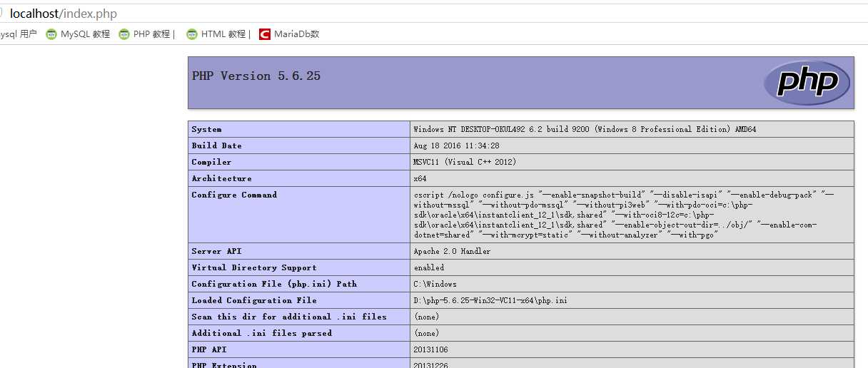The height and width of the screenshot is (368, 868).
Task: Click the MSVC11 (Visual C++ 2012) value
Action: coord(465,162)
